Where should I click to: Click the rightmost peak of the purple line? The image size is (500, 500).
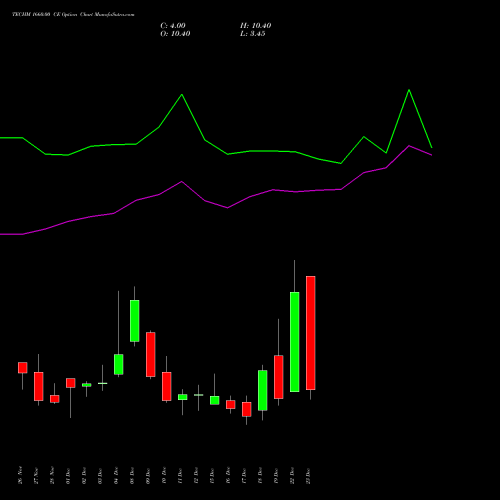(x=409, y=146)
